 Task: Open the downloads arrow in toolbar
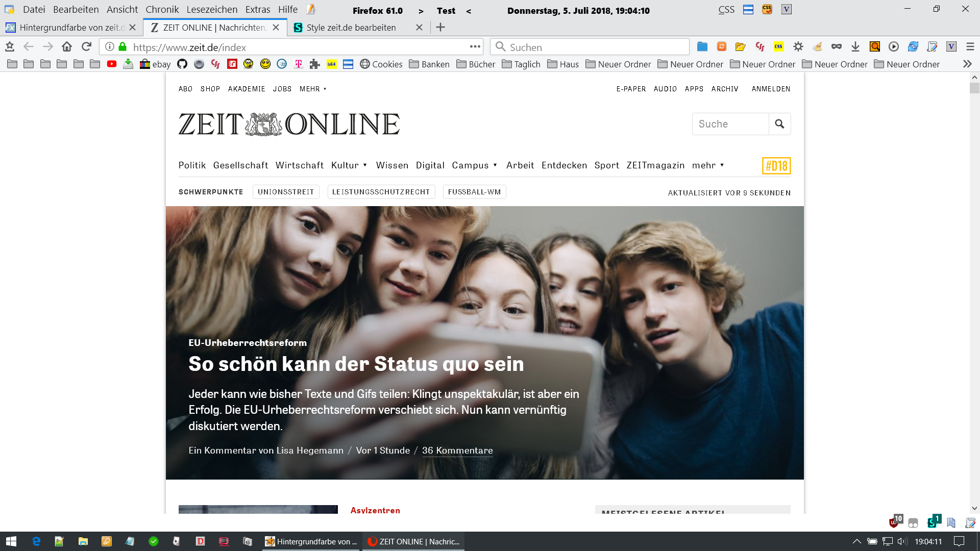click(x=855, y=47)
